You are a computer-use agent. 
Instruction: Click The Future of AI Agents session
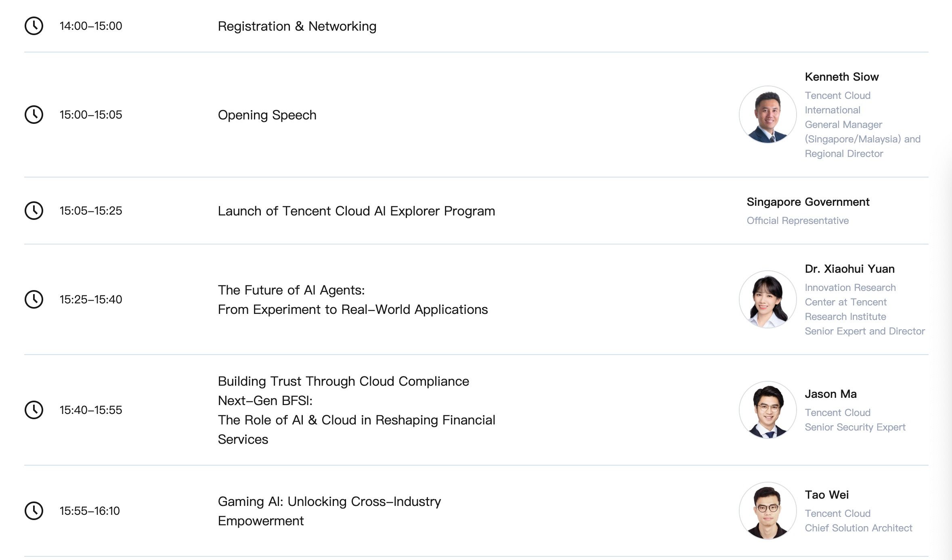(352, 300)
